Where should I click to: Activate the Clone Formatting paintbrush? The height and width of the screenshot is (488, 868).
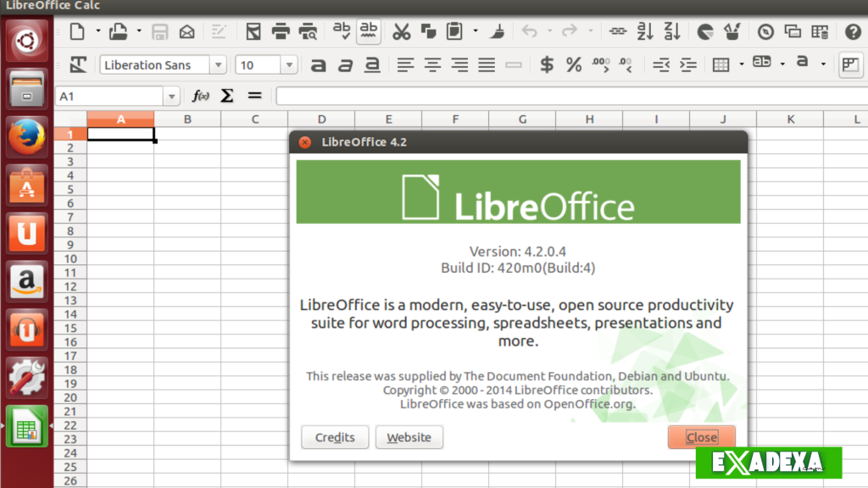click(x=498, y=31)
